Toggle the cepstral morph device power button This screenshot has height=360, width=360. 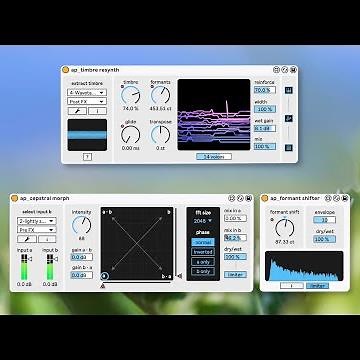(14, 198)
